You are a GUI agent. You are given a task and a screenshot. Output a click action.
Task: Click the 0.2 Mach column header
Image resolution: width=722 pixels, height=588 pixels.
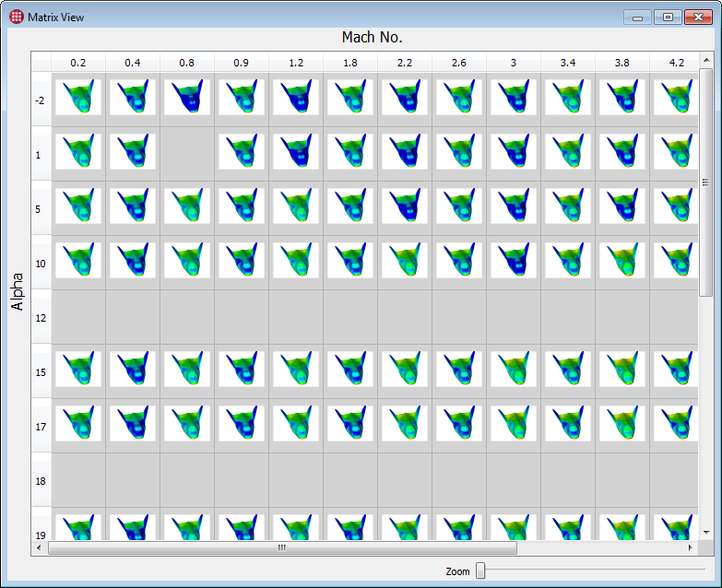coord(78,62)
